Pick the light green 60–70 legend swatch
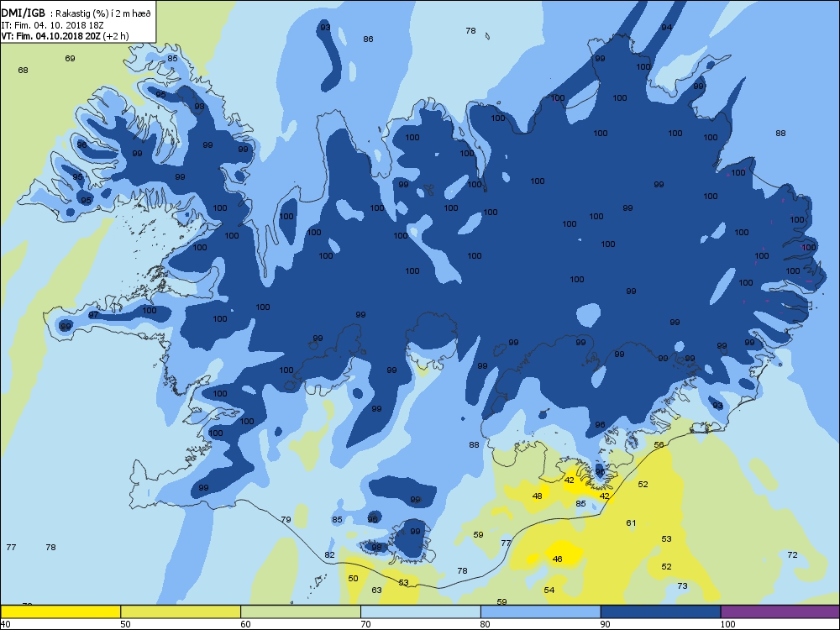The image size is (840, 630). [301, 612]
